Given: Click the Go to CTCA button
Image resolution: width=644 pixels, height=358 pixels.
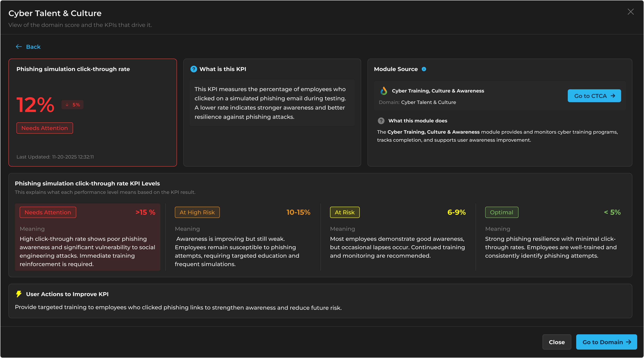Looking at the screenshot, I should tap(594, 96).
